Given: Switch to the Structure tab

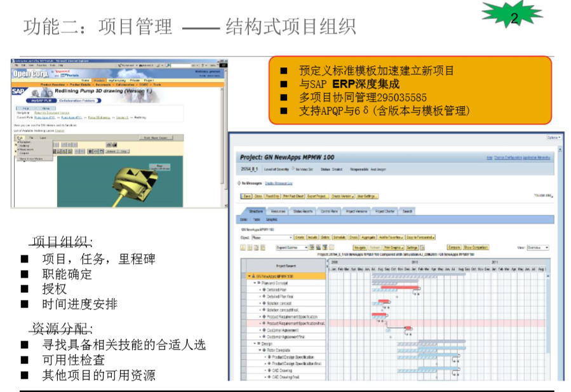Looking at the screenshot, I should click(x=255, y=212).
